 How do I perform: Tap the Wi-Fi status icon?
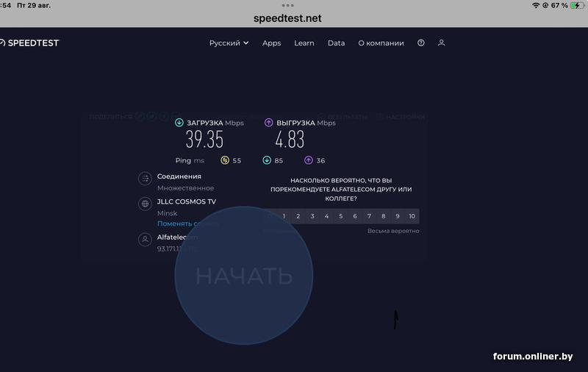[x=536, y=5]
